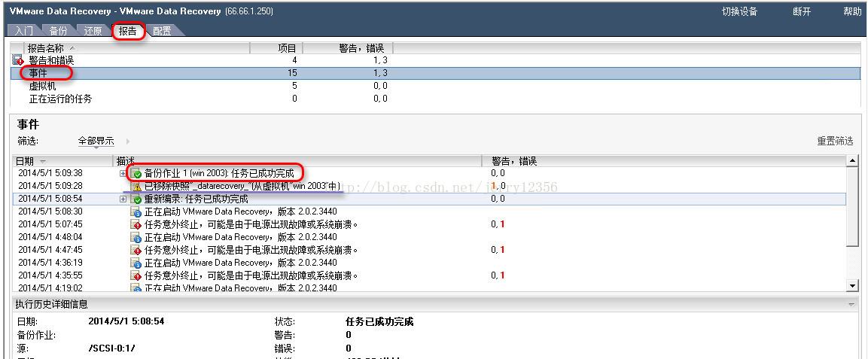Click success icon on 重新编录 event
This screenshot has width=868, height=359.
click(x=136, y=199)
